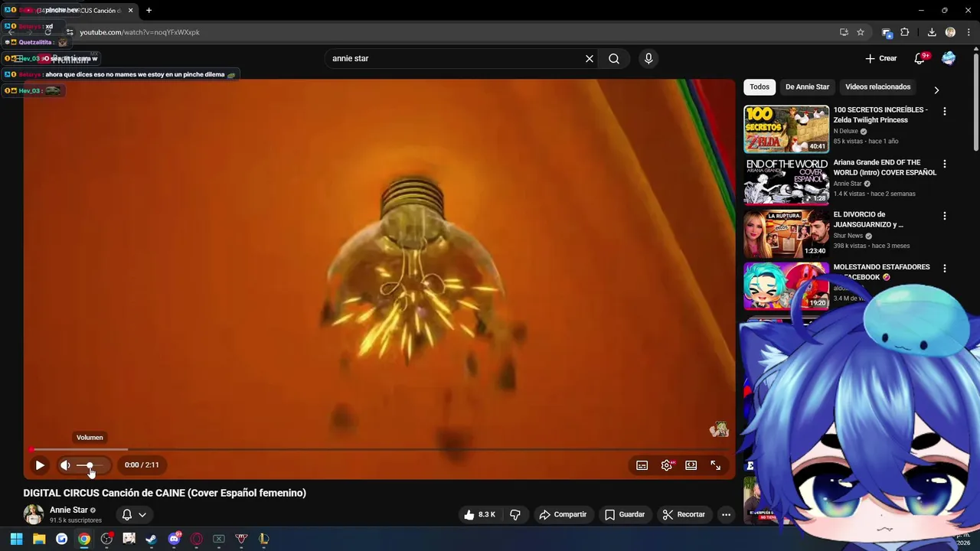Select the Videos relacionados chip

pyautogui.click(x=877, y=86)
